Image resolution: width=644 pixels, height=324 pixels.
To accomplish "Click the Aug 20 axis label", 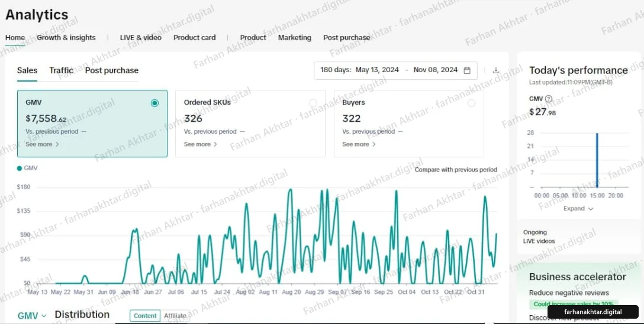I will tap(291, 293).
